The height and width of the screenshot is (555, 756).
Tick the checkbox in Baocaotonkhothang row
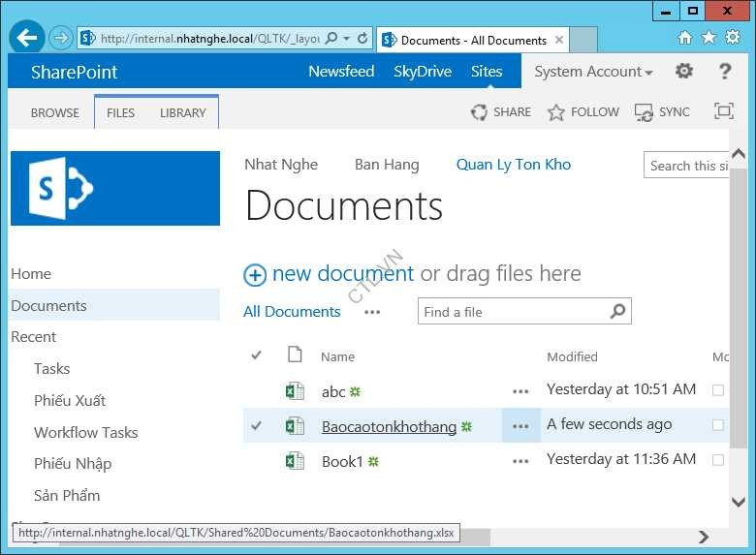pos(718,425)
